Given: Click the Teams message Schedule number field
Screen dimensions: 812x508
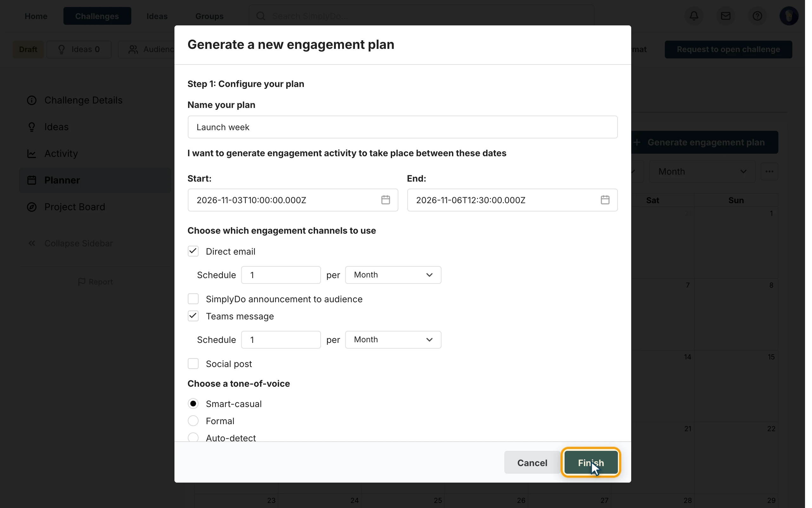Looking at the screenshot, I should [x=281, y=340].
